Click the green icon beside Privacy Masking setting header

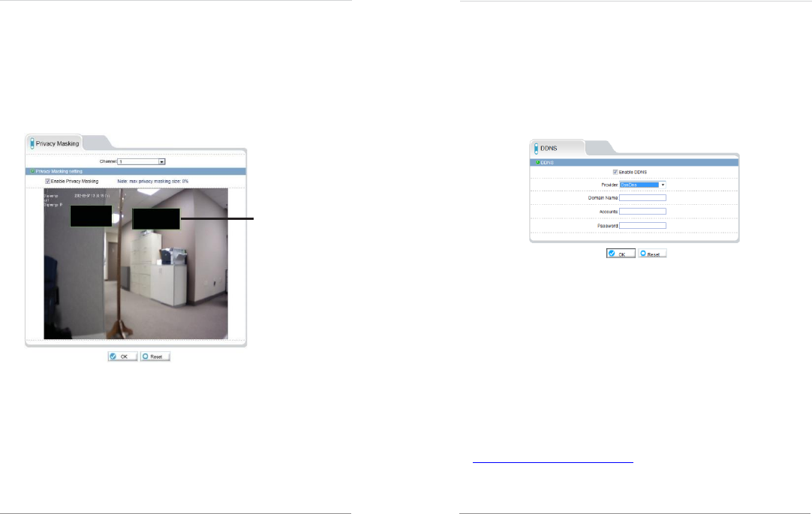coord(32,171)
